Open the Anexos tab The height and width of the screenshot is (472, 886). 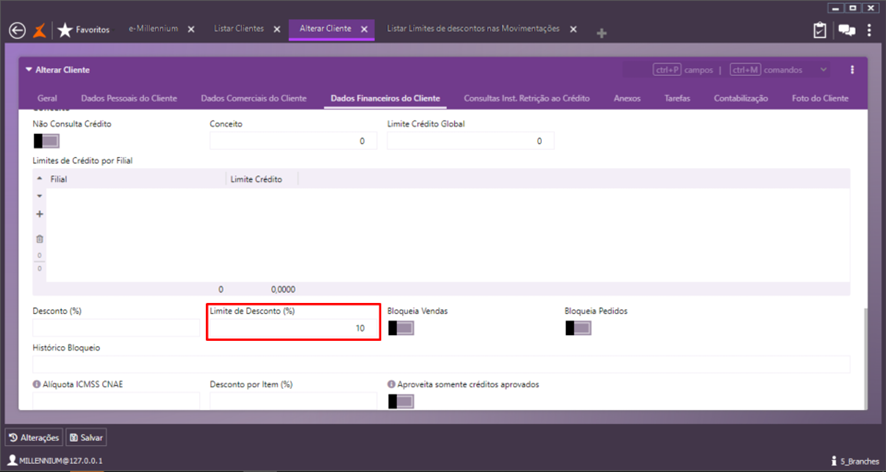[x=627, y=98]
